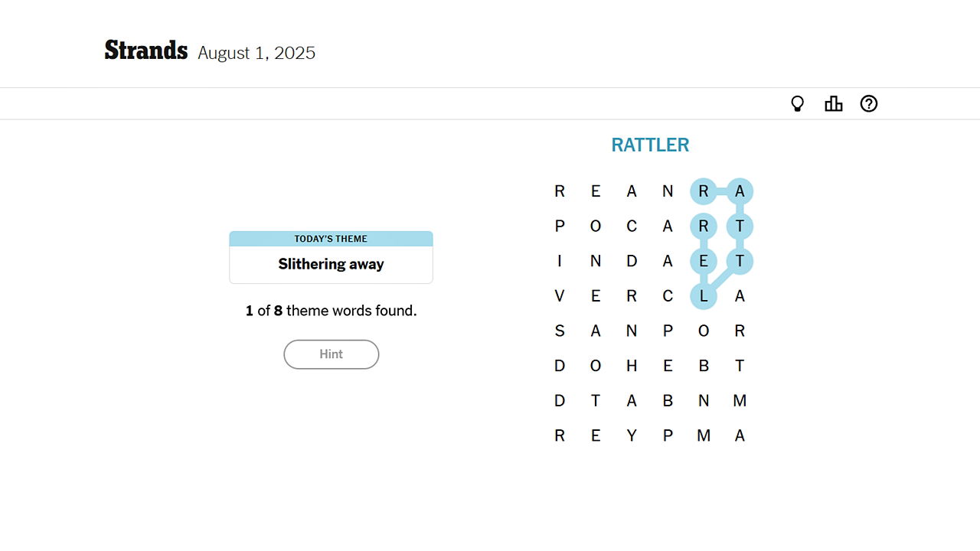This screenshot has width=980, height=551.
Task: Select the highlighted letter L in RATTLER
Action: point(704,296)
